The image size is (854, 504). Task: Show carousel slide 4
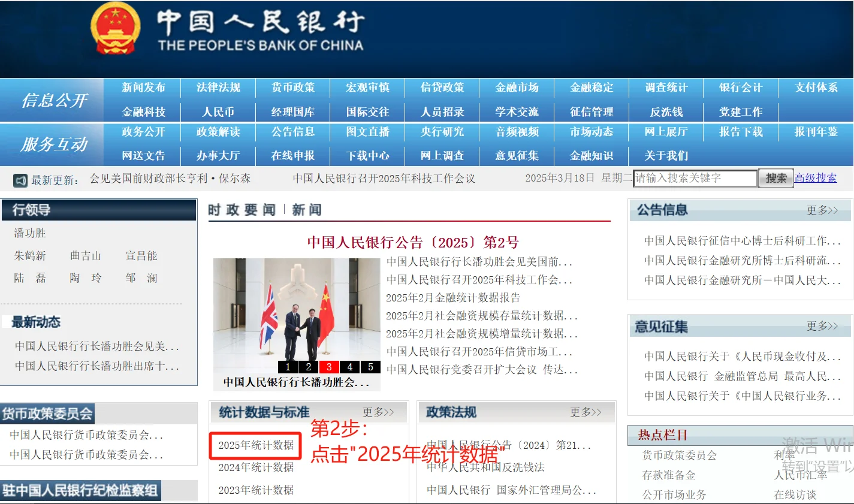coord(350,367)
